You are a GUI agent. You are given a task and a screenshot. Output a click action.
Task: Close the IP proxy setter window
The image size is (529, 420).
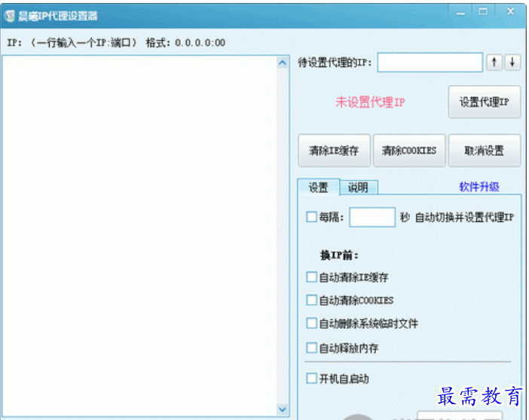[x=511, y=12]
